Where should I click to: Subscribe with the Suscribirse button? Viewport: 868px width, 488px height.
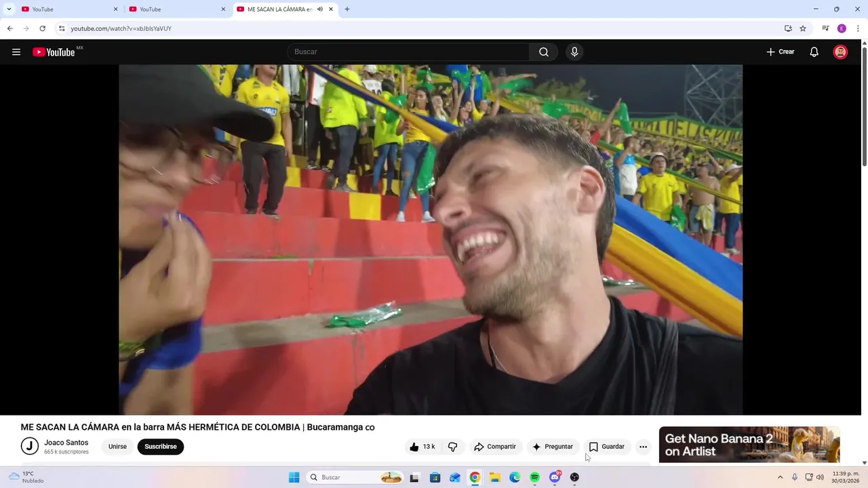tap(161, 447)
